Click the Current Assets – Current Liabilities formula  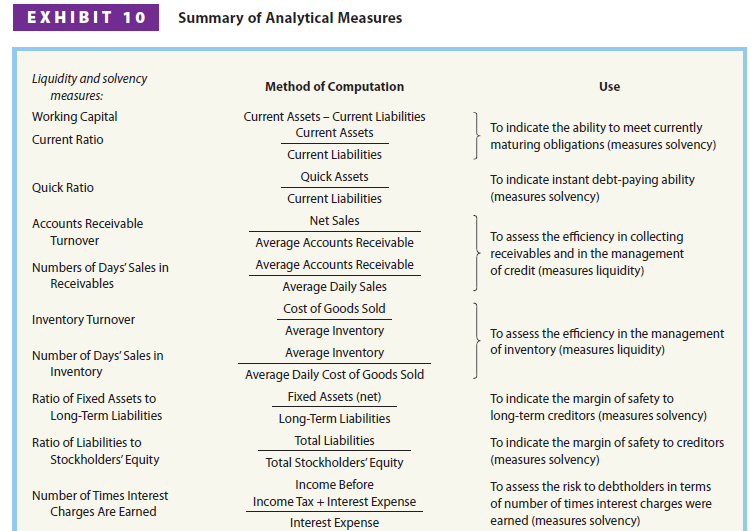pyautogui.click(x=334, y=117)
